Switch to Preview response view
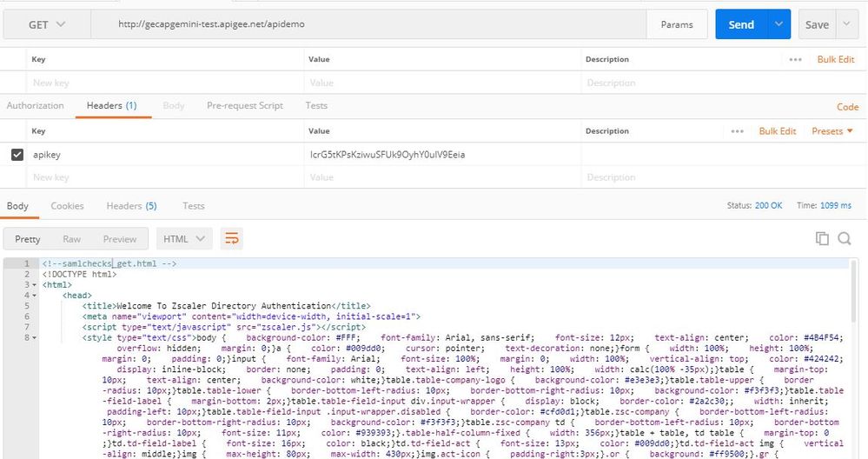868x459 pixels. 120,239
